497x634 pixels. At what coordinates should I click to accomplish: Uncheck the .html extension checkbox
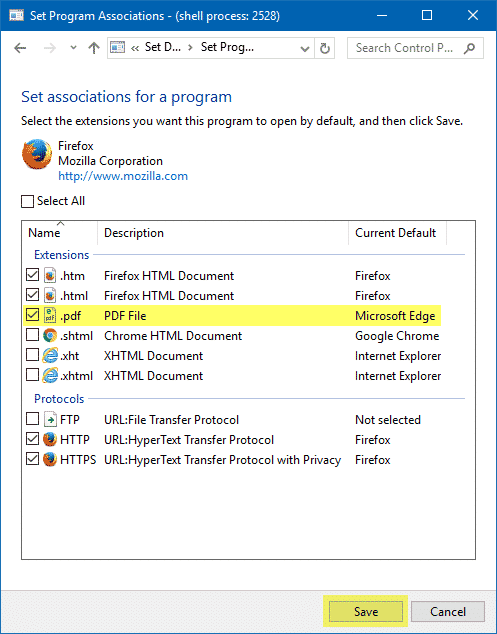tap(32, 295)
